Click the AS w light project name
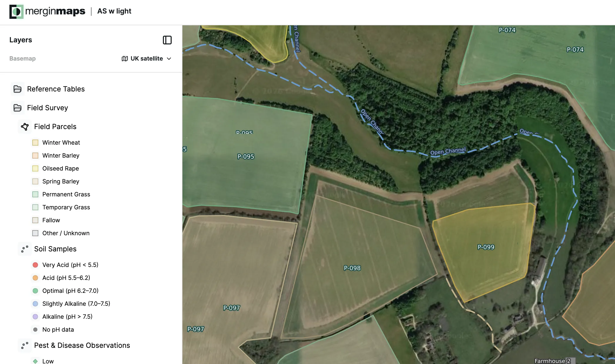 (114, 11)
